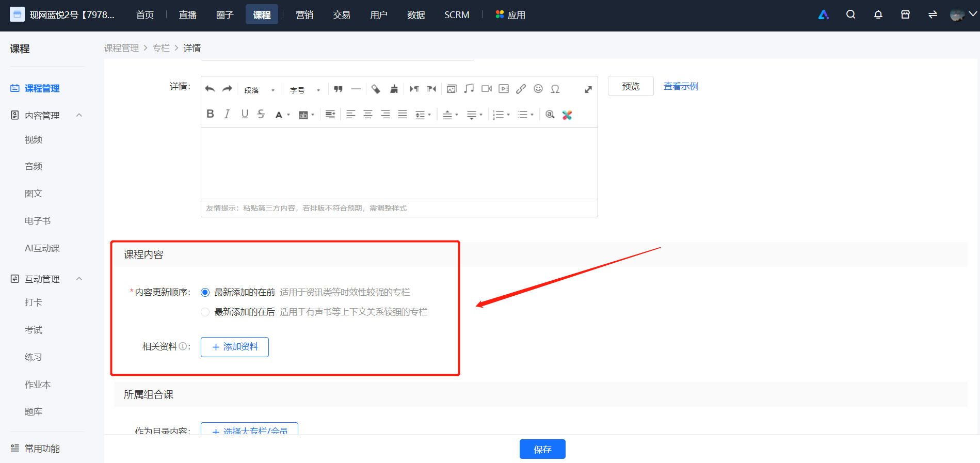The height and width of the screenshot is (463, 980).
Task: Switch to the 直播 top menu
Action: point(188,15)
